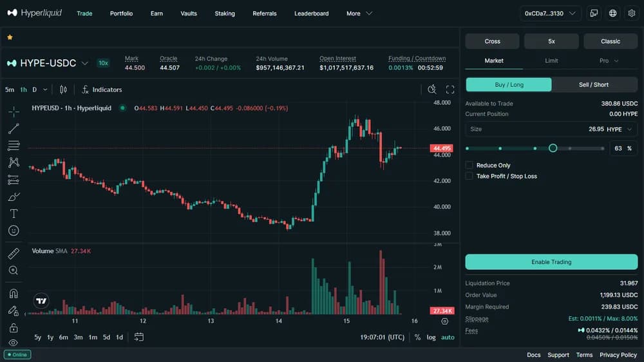Activate the magnet snap mode
Viewport: 644px width, 362px height.
click(14, 293)
